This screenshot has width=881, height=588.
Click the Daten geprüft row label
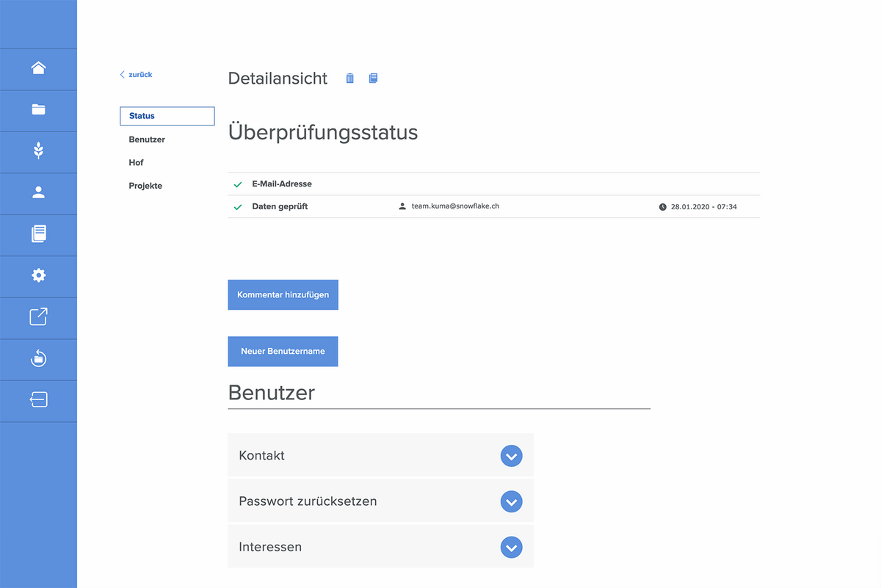click(x=280, y=207)
